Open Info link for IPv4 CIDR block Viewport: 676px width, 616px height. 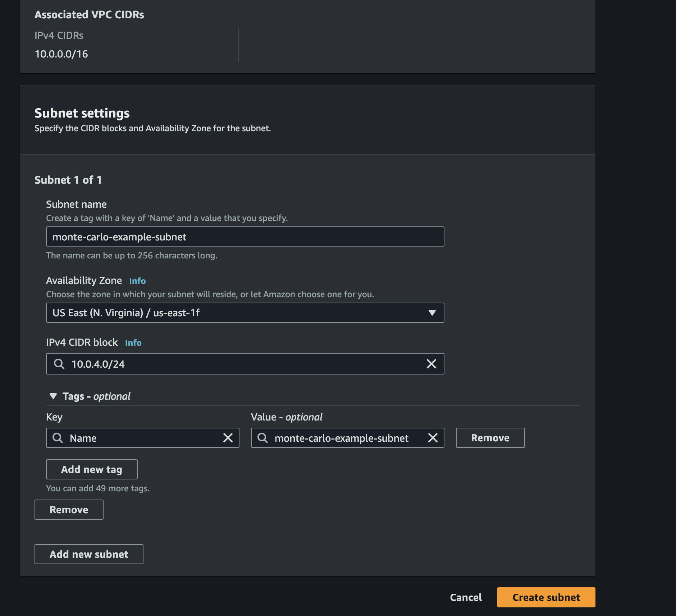(x=133, y=343)
